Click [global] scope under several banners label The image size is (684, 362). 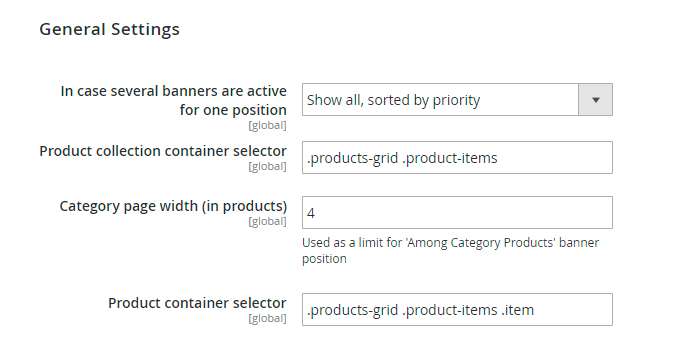pos(267,126)
